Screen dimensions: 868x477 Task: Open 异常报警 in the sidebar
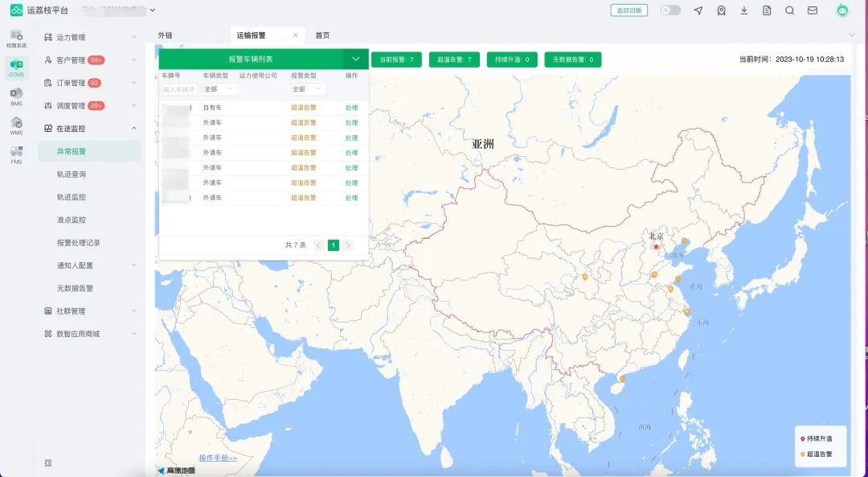point(90,151)
